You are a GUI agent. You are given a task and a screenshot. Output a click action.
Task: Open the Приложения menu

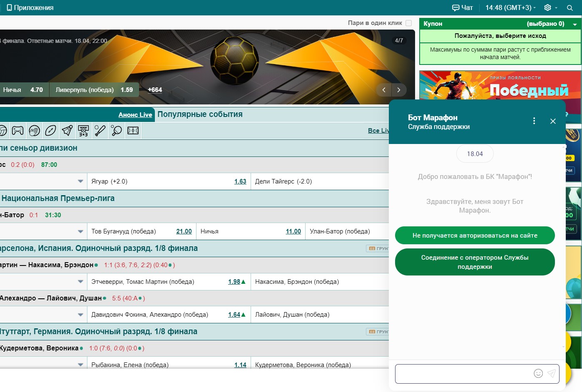pos(30,8)
